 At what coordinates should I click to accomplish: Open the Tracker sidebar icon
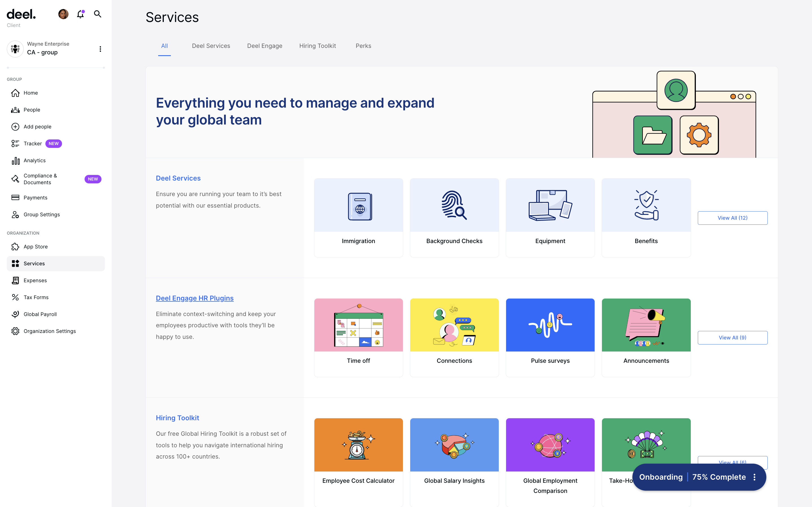click(x=15, y=144)
